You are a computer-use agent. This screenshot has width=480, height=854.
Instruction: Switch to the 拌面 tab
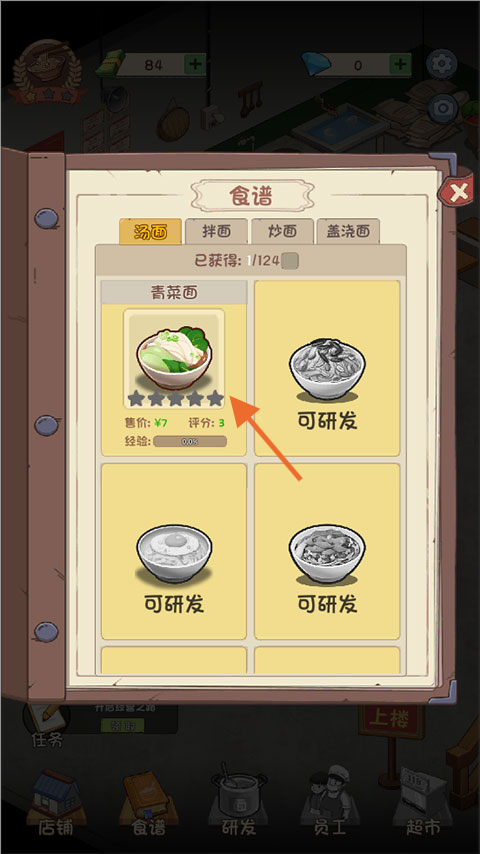tap(216, 231)
